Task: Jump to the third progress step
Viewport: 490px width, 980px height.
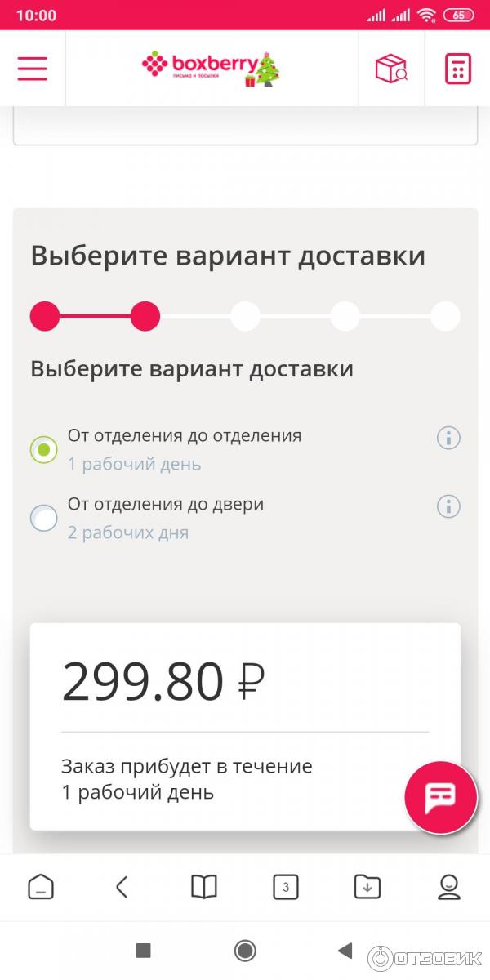Action: 245,316
